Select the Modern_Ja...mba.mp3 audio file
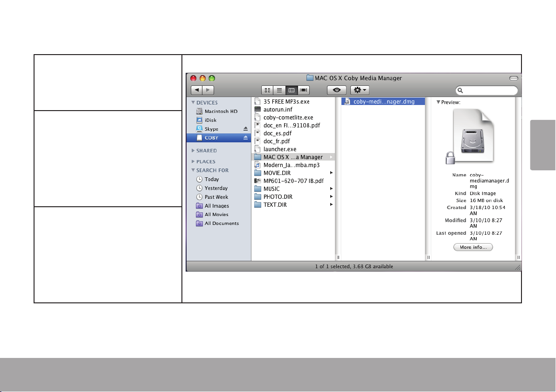 [293, 165]
